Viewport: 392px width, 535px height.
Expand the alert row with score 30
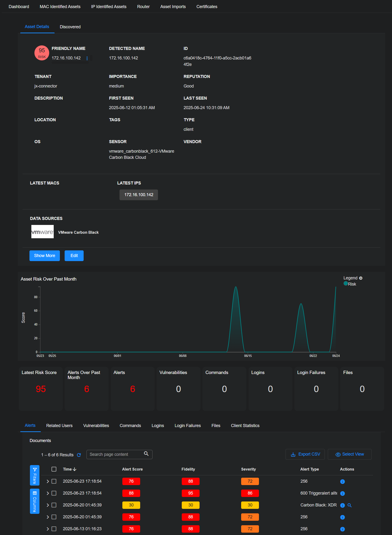[x=48, y=505]
